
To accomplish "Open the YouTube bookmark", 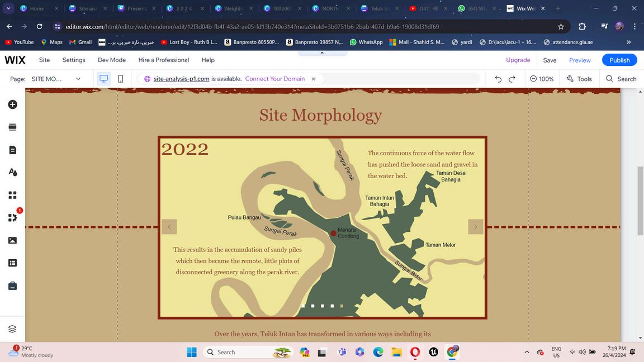I will click(20, 42).
